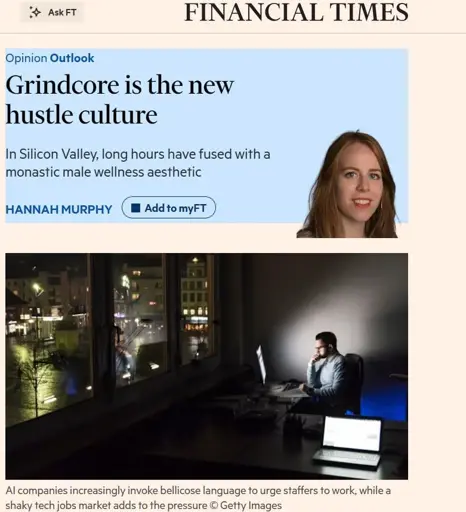This screenshot has height=512, width=466.
Task: Click the glowing desktop monitor in the photo
Action: 261,365
